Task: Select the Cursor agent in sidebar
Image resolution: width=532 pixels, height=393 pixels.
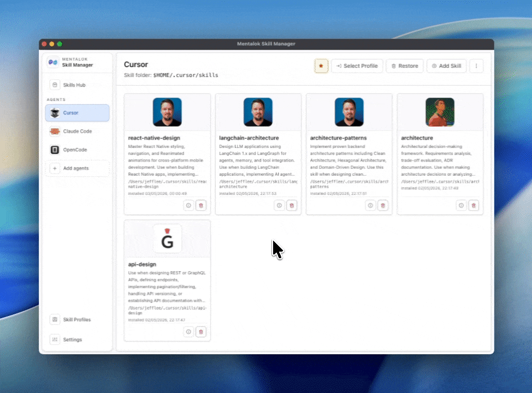Action: (78, 112)
